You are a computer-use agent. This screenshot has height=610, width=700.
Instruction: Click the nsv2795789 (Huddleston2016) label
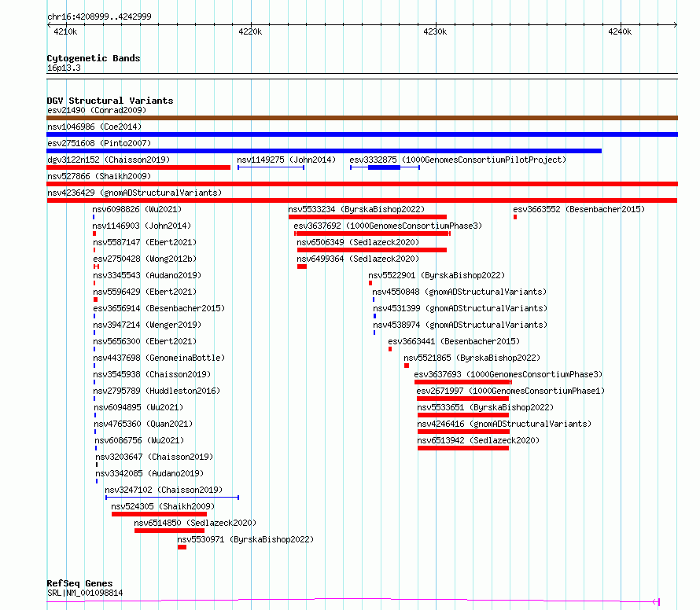tap(157, 391)
